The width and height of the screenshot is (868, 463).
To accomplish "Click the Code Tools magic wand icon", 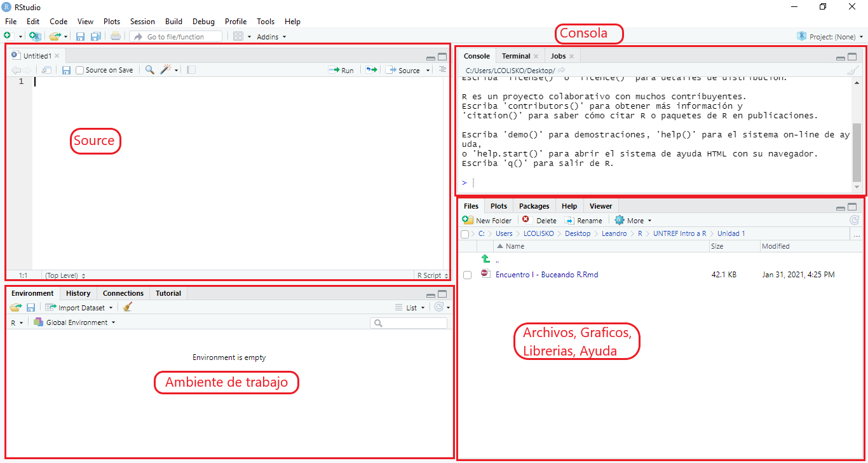I will coord(166,70).
